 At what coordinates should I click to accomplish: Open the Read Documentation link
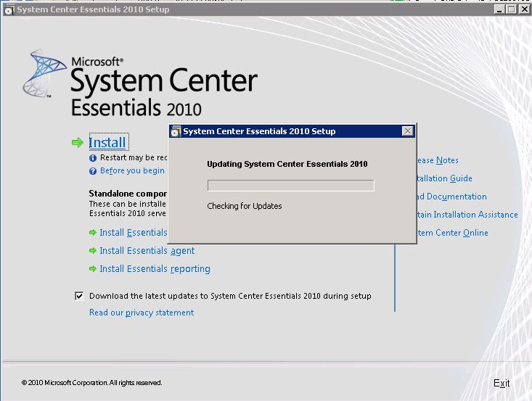pyautogui.click(x=452, y=197)
